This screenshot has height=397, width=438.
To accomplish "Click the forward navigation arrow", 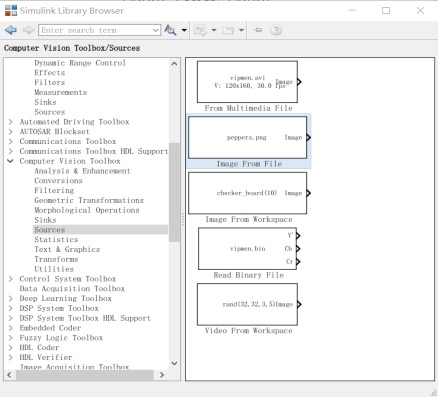I will click(x=29, y=30).
